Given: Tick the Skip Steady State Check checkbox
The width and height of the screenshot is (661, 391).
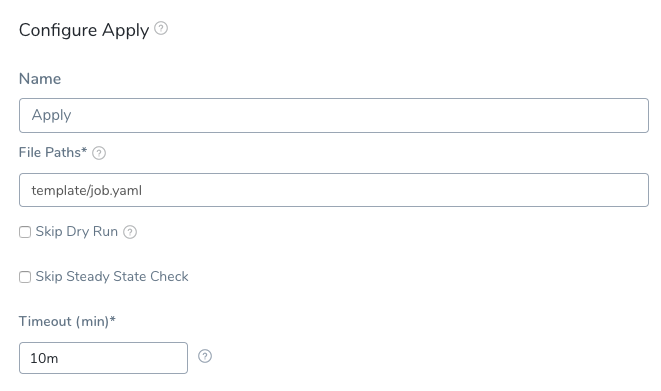Looking at the screenshot, I should click(x=25, y=277).
